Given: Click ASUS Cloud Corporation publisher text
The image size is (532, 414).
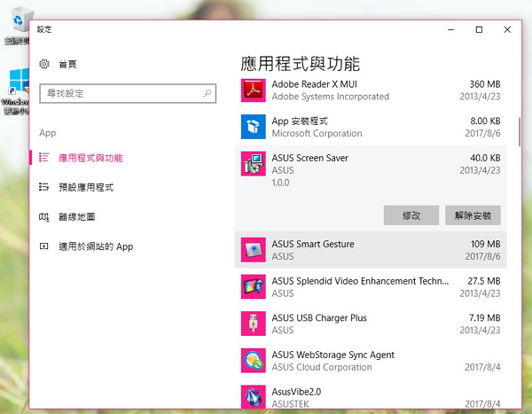Looking at the screenshot, I should coord(322,367).
